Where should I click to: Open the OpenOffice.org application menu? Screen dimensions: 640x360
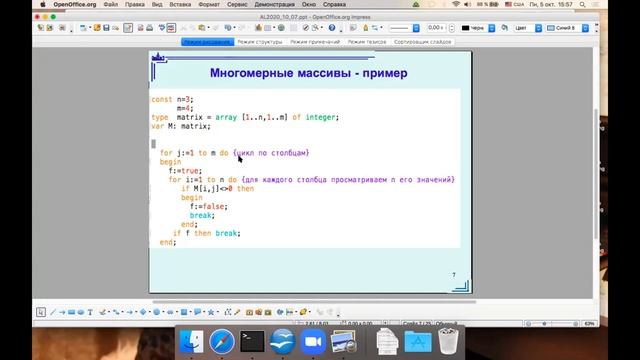click(x=75, y=4)
